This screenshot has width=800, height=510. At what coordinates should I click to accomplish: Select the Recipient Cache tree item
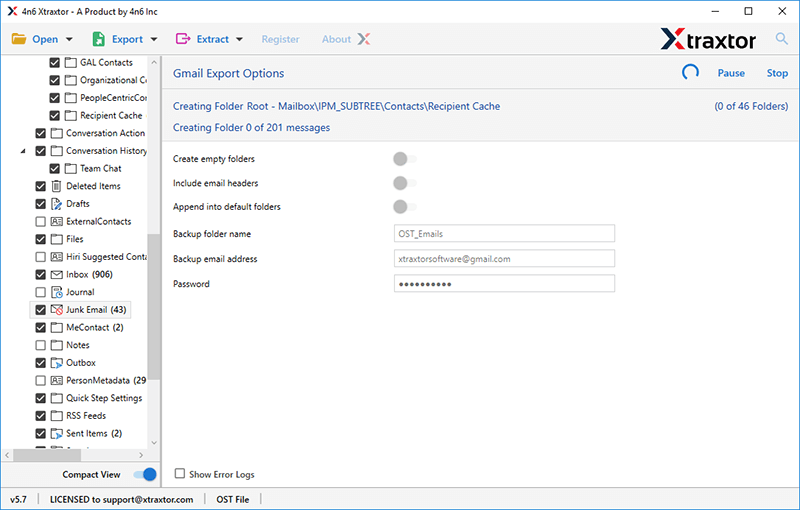tap(111, 115)
